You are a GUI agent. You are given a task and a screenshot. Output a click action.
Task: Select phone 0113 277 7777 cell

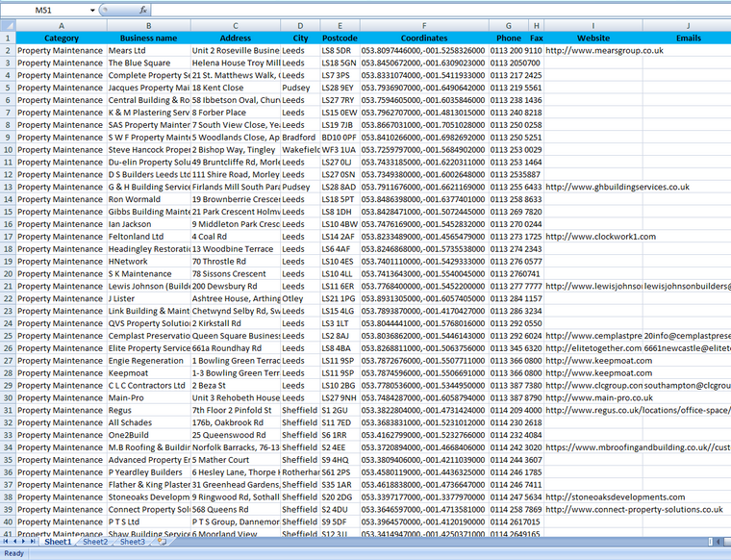pos(509,287)
